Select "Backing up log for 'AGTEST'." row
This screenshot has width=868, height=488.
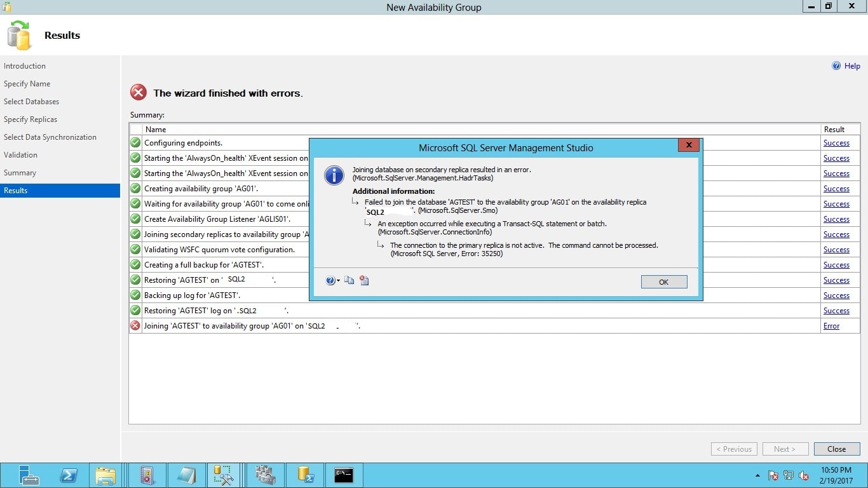click(192, 295)
